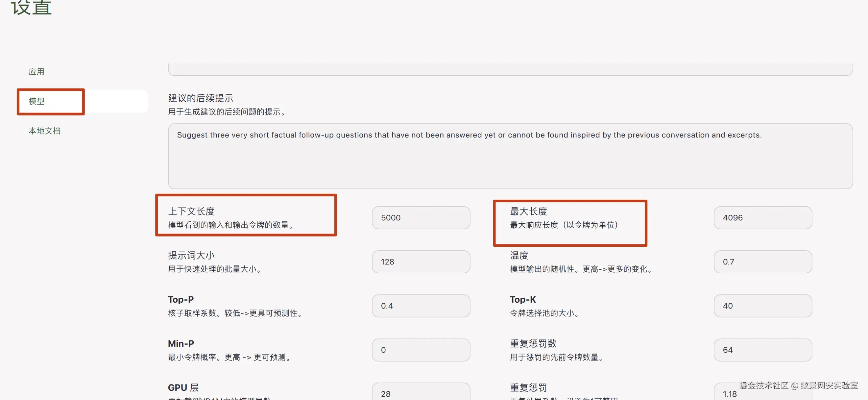Select the 模型 settings tab
The image size is (868, 400).
pyautogui.click(x=36, y=101)
